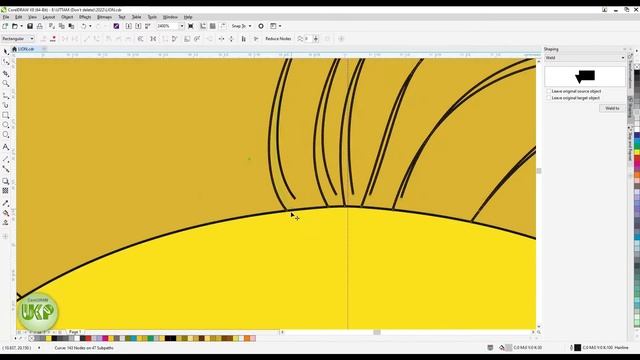The height and width of the screenshot is (360, 640).
Task: Click the Reduce Nodes button
Action: pos(278,39)
